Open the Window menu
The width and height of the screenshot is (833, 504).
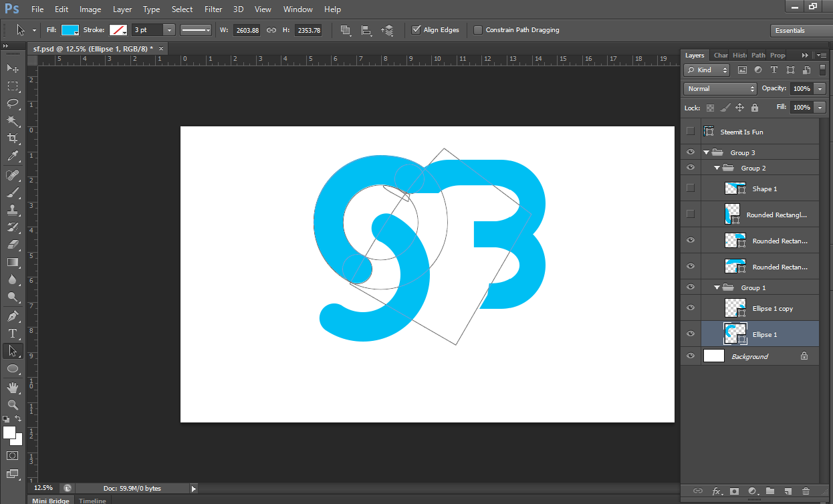point(297,9)
